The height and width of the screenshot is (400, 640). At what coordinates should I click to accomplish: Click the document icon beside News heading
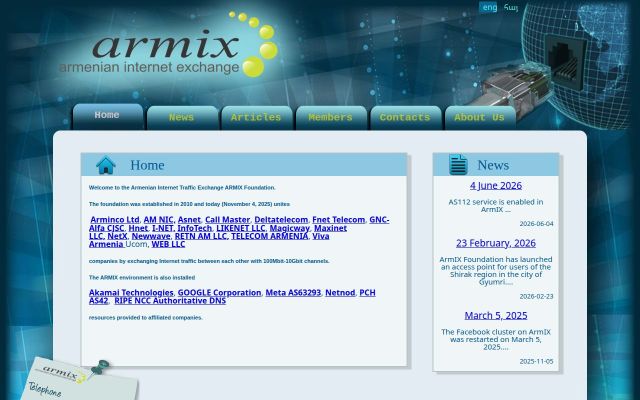click(458, 164)
